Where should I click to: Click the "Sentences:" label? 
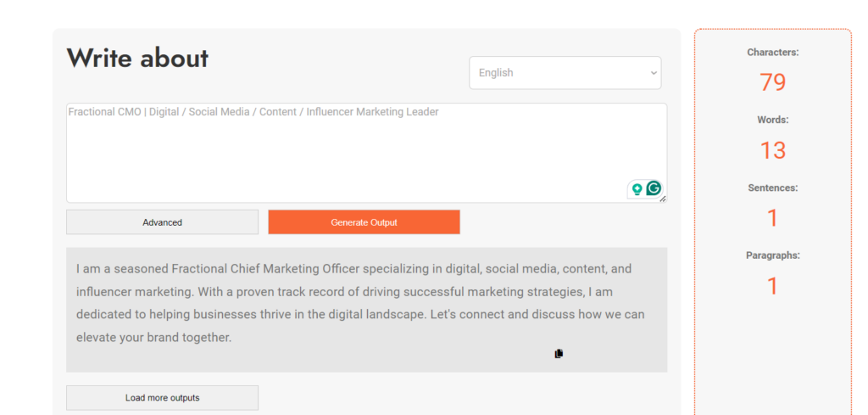click(772, 188)
